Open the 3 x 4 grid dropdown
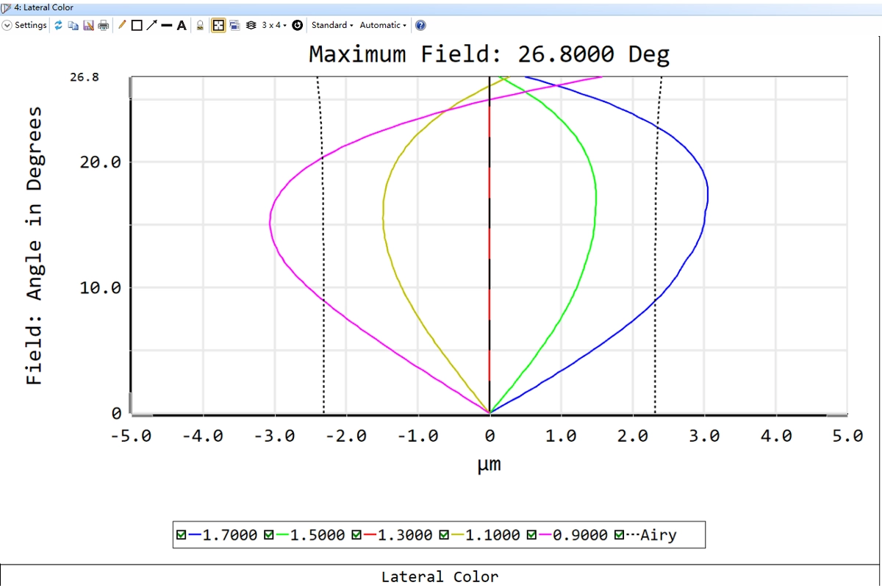The width and height of the screenshot is (882, 588). pyautogui.click(x=274, y=25)
